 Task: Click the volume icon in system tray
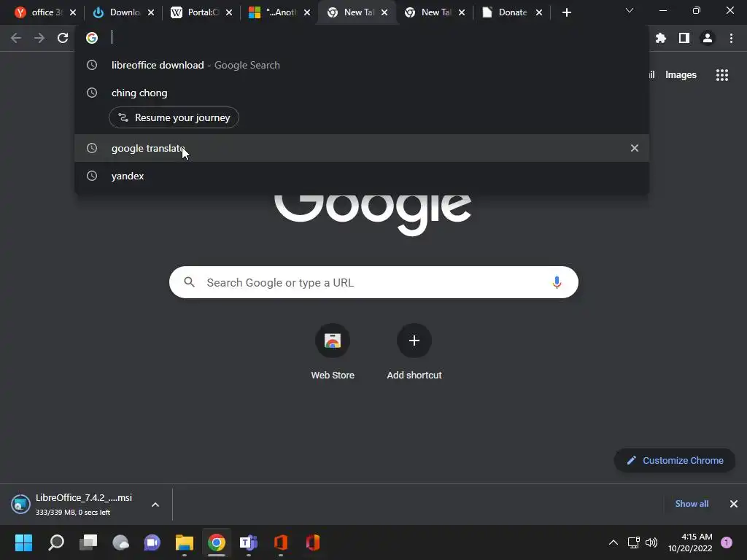[651, 542]
